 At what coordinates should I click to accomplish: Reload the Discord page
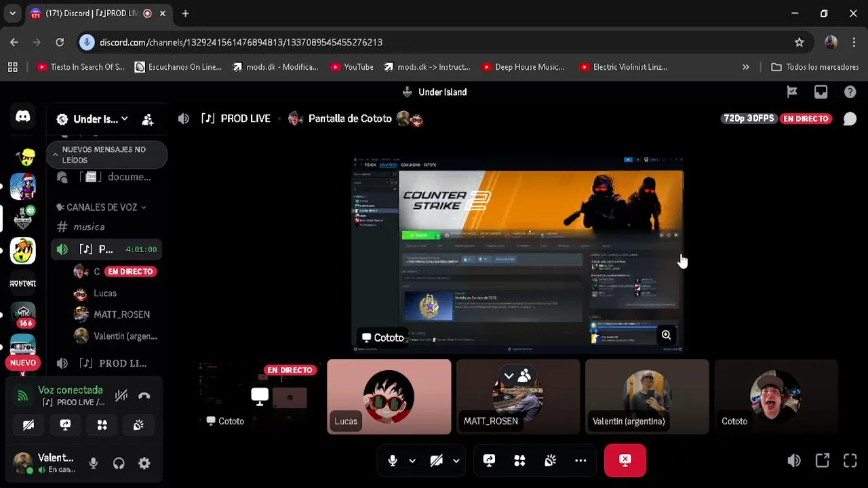(x=60, y=42)
